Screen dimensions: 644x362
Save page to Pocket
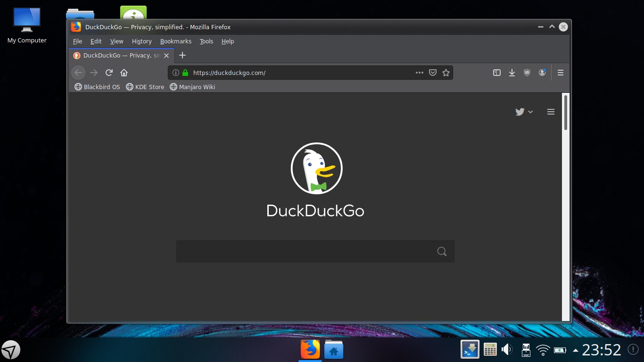pyautogui.click(x=433, y=73)
